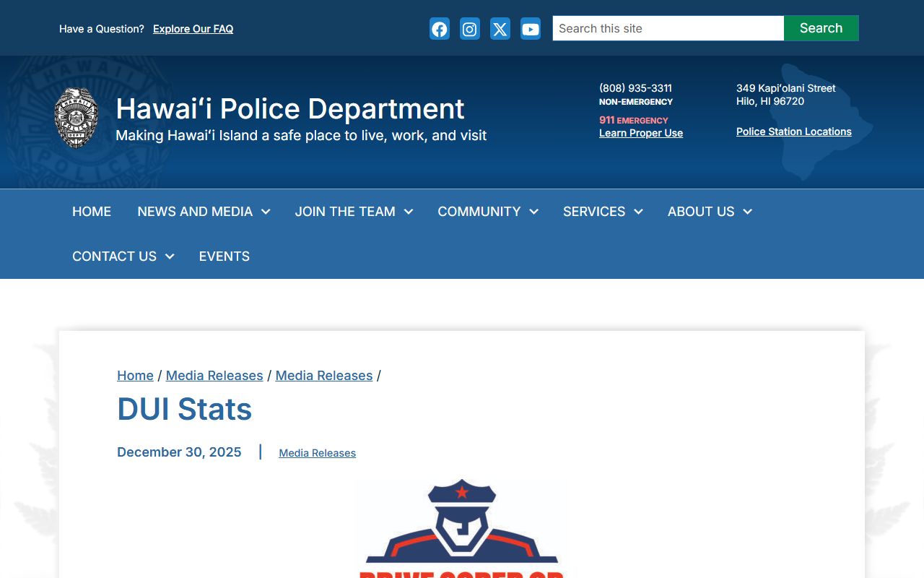Open the JOIN THE TEAM menu

pos(345,212)
